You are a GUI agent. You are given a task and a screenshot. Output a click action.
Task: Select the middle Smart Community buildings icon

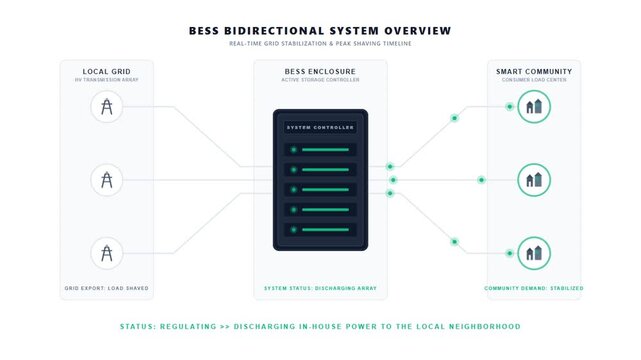point(534,180)
